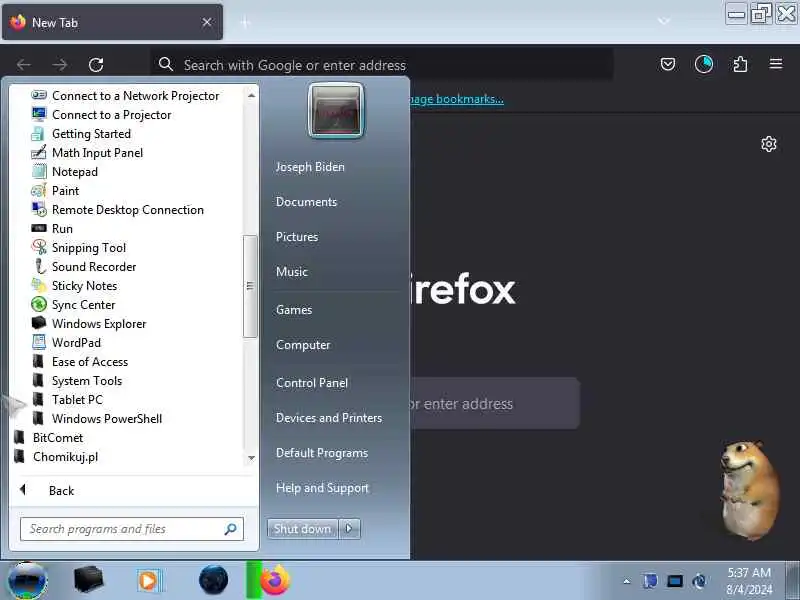Open the shut down options arrow
Image resolution: width=800 pixels, height=600 pixels.
[349, 529]
